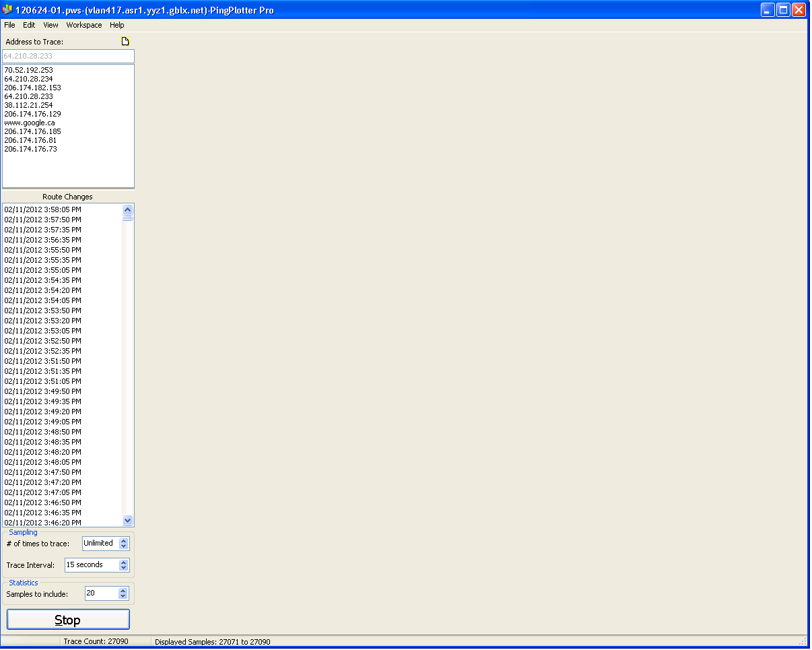Open the Workspace menu
Screen dimensions: 812x650
pos(84,25)
